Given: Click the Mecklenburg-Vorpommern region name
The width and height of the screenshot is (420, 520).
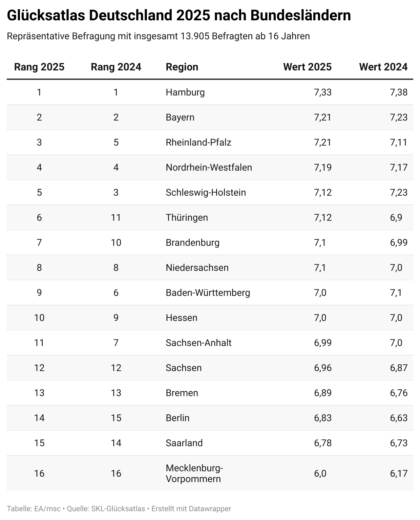Looking at the screenshot, I should 194,473.
